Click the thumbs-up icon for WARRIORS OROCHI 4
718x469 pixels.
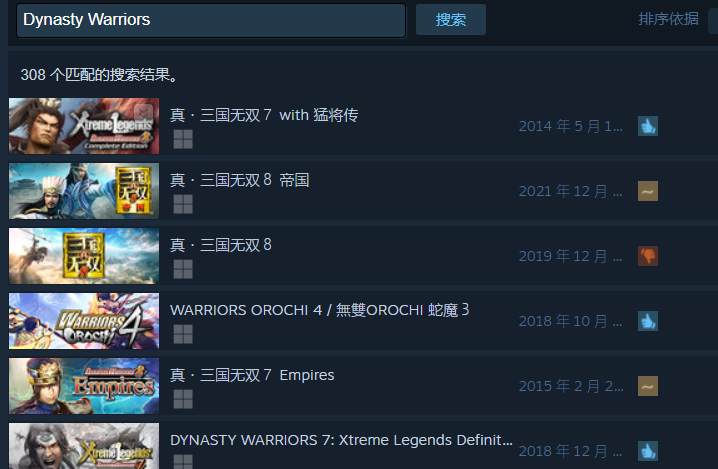click(x=648, y=321)
